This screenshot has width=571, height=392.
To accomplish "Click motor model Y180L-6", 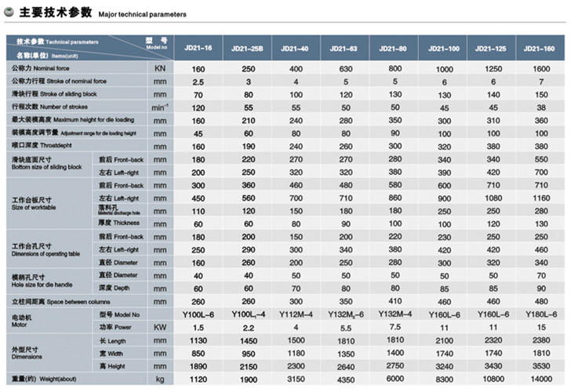I will [541, 314].
